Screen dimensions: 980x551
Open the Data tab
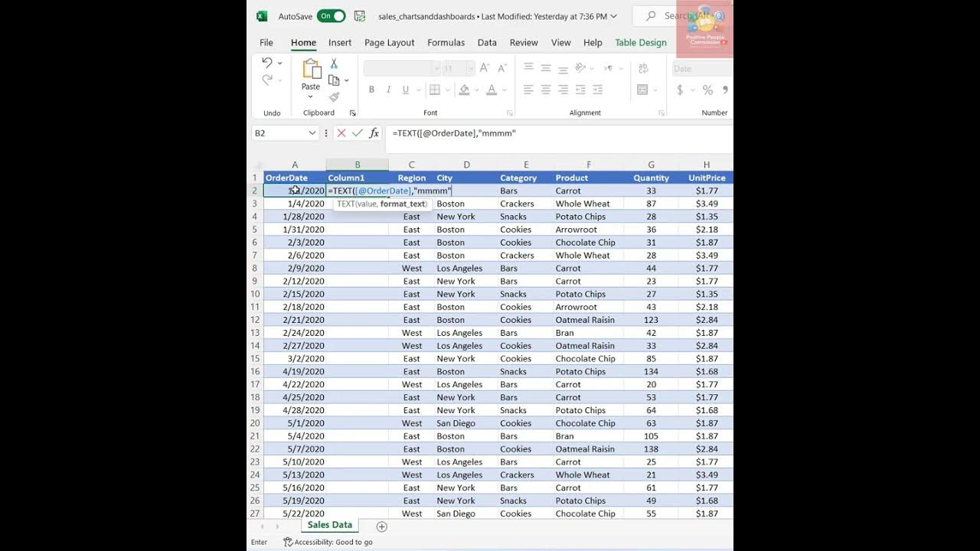[x=487, y=43]
